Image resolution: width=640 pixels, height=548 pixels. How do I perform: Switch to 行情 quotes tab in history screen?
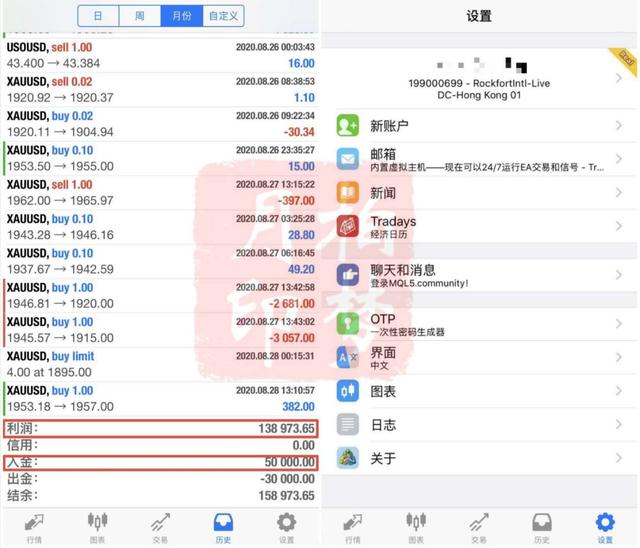tap(34, 528)
